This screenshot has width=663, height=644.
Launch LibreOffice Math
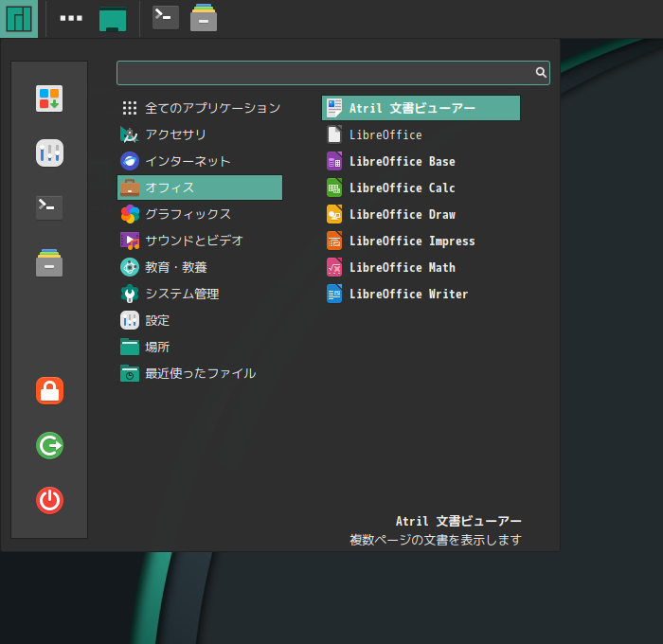[421, 267]
